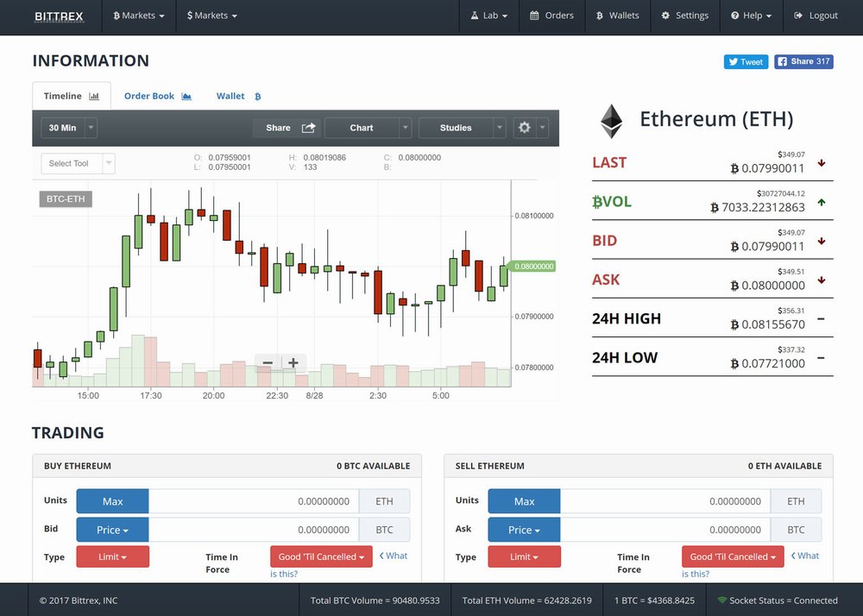The height and width of the screenshot is (616, 863).
Task: Expand the Chart type dropdown arrow
Action: tap(405, 128)
